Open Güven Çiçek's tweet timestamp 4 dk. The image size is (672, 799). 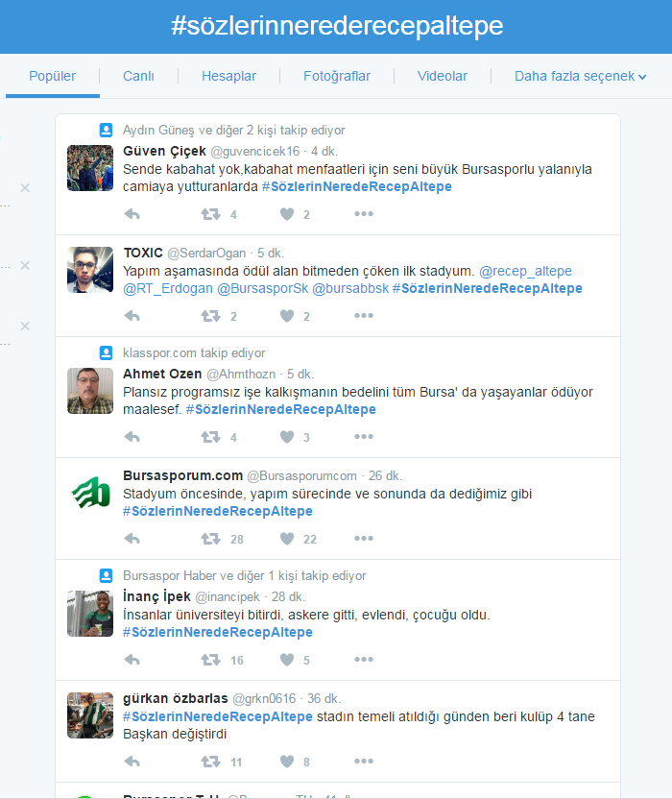point(324,152)
